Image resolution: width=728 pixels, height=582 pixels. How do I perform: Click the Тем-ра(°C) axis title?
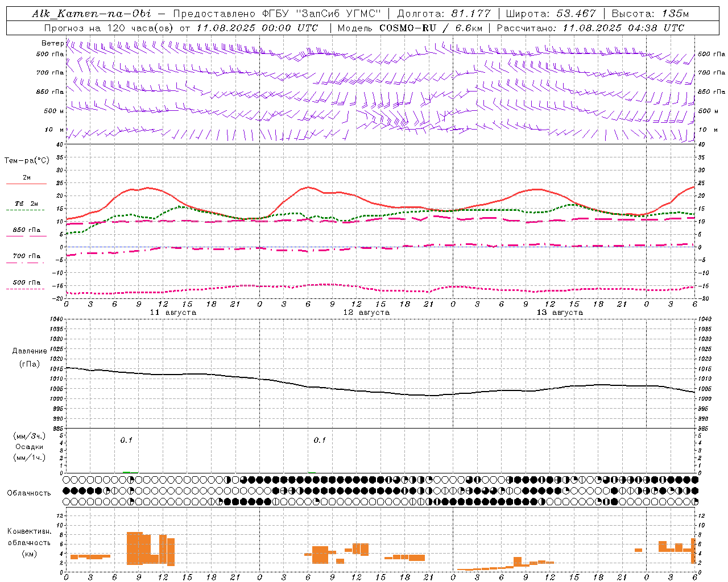tap(27, 160)
